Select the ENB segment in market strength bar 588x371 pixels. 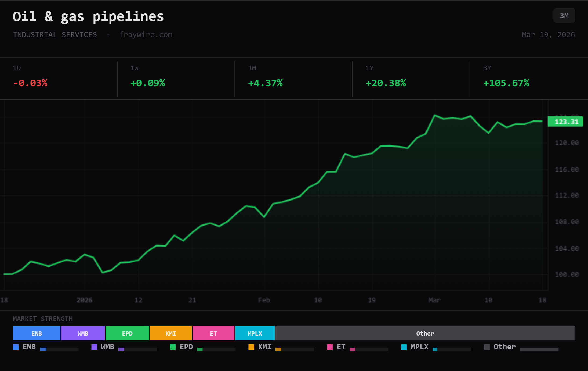pos(36,333)
